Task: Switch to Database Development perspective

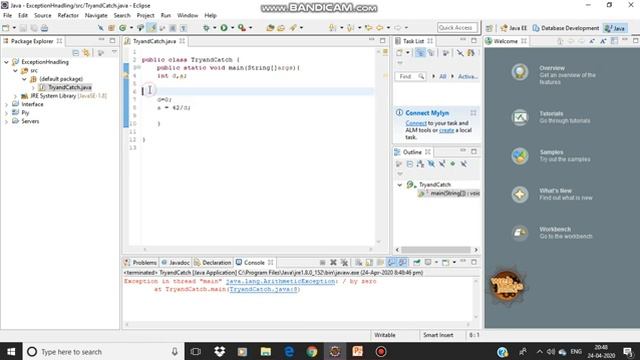Action: click(566, 28)
